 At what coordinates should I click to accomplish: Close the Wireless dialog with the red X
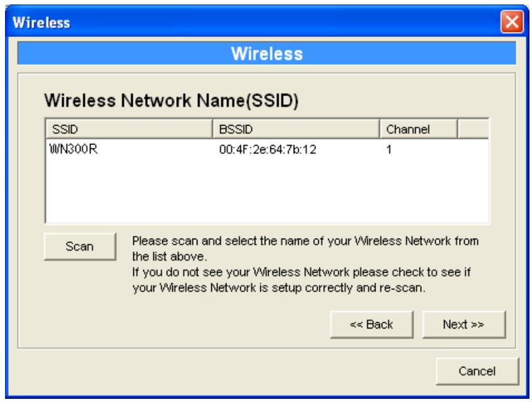pos(512,22)
